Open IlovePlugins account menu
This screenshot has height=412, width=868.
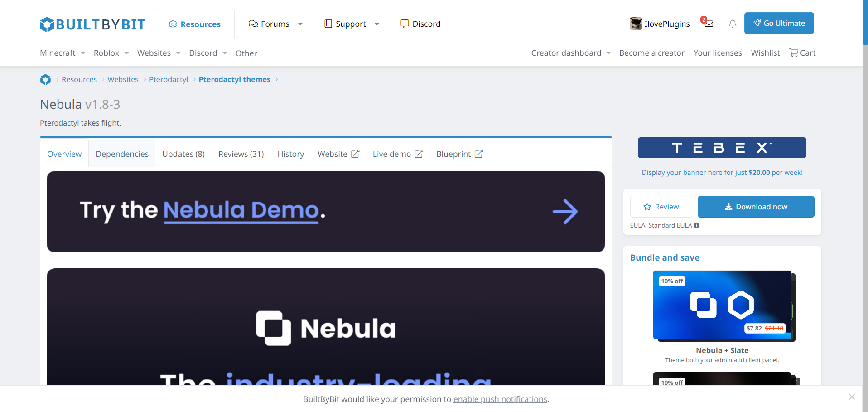[667, 24]
